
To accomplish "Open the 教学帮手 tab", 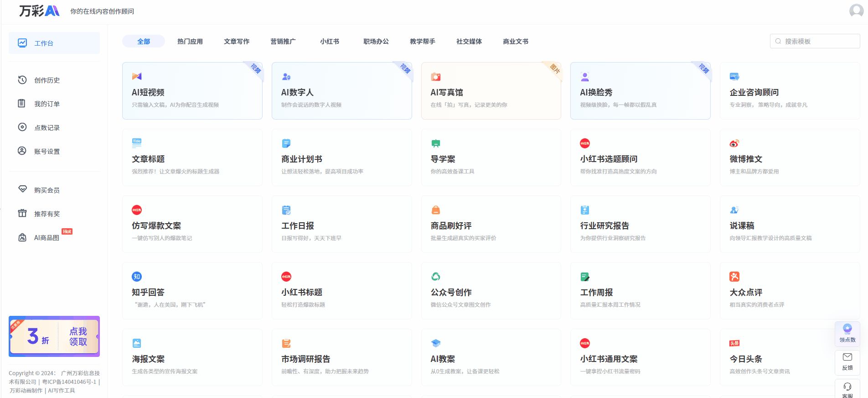I will click(422, 42).
